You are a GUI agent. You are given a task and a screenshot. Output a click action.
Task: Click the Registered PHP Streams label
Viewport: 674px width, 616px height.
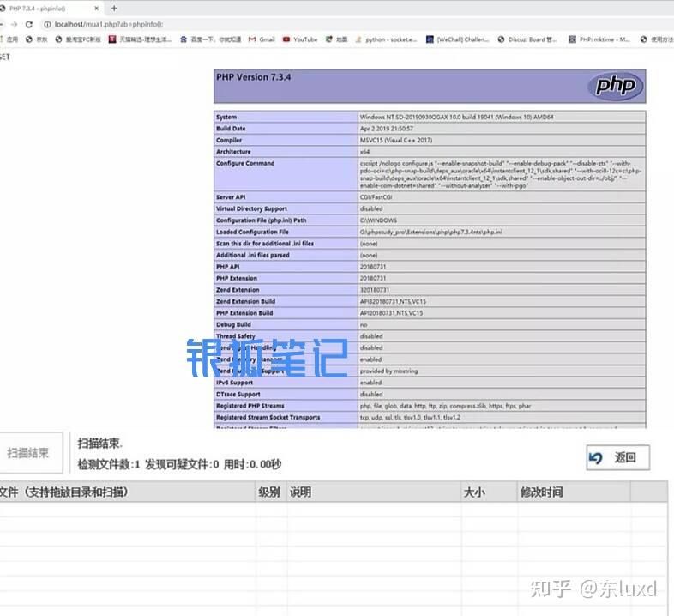(250, 406)
